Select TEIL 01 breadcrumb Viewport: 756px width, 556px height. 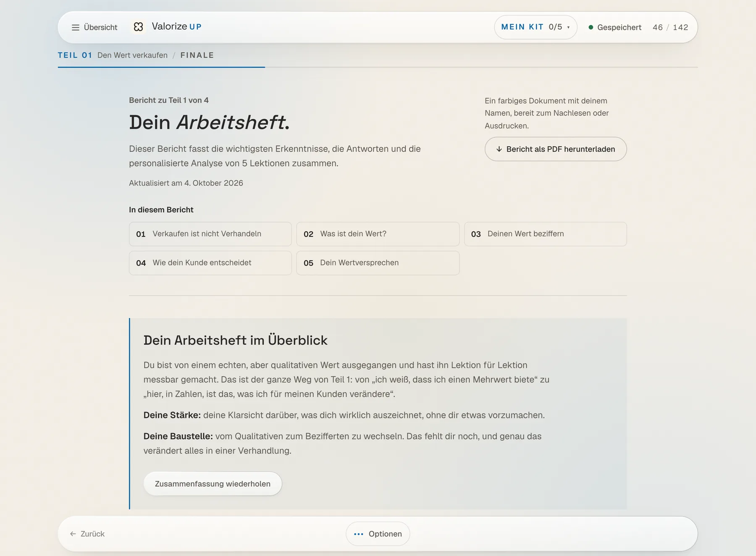click(75, 55)
